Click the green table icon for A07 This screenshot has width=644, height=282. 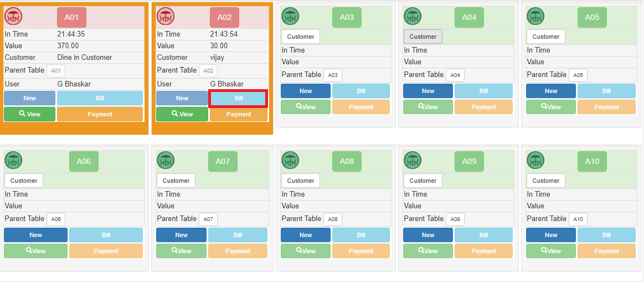[166, 160]
